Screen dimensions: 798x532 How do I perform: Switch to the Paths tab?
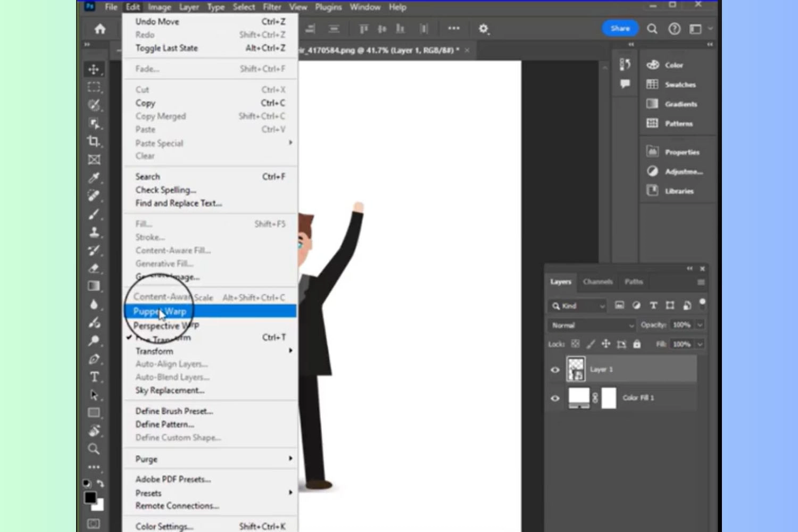634,281
